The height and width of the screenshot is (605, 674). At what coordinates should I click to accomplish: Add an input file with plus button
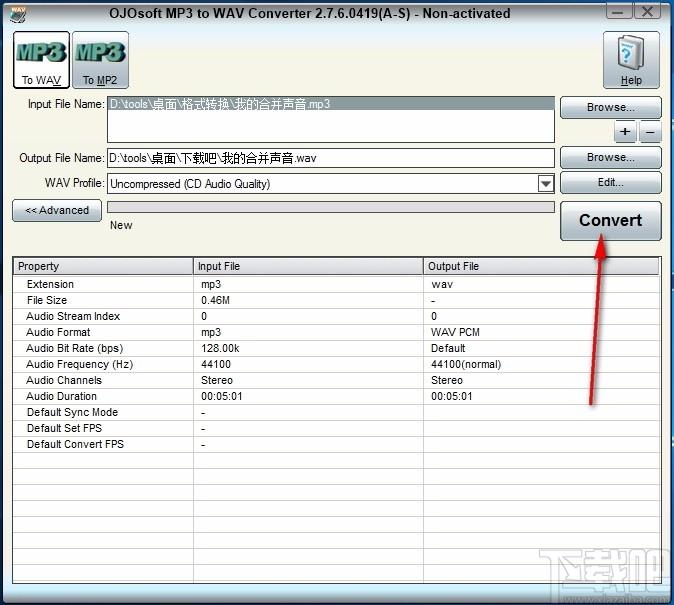[x=625, y=132]
